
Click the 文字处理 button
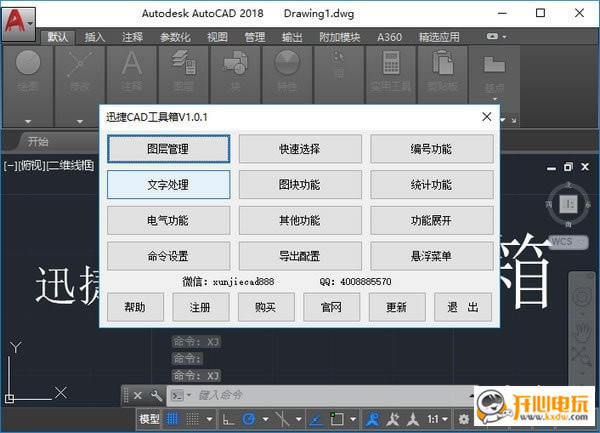point(168,185)
